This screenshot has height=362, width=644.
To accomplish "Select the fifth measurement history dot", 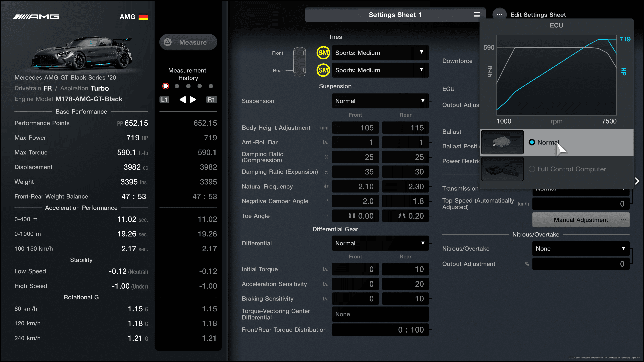I will coord(211,86).
